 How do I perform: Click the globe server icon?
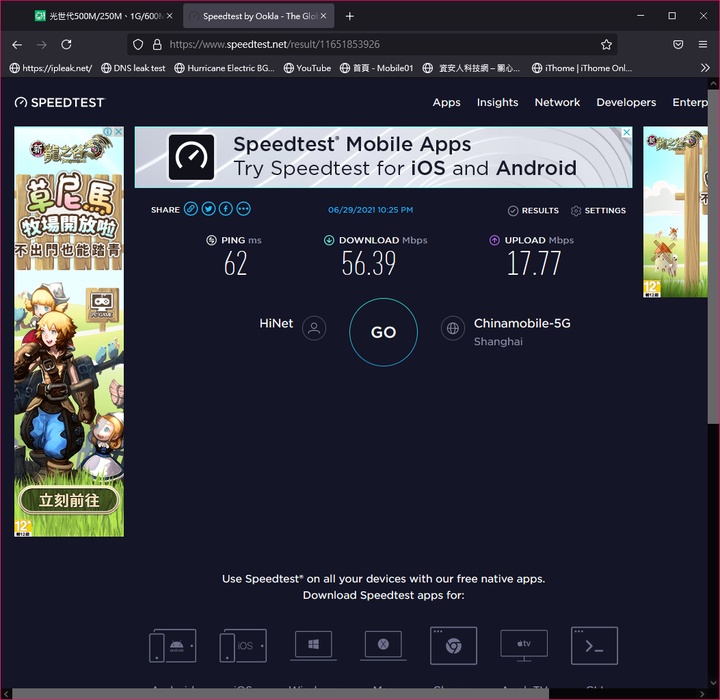tap(453, 328)
